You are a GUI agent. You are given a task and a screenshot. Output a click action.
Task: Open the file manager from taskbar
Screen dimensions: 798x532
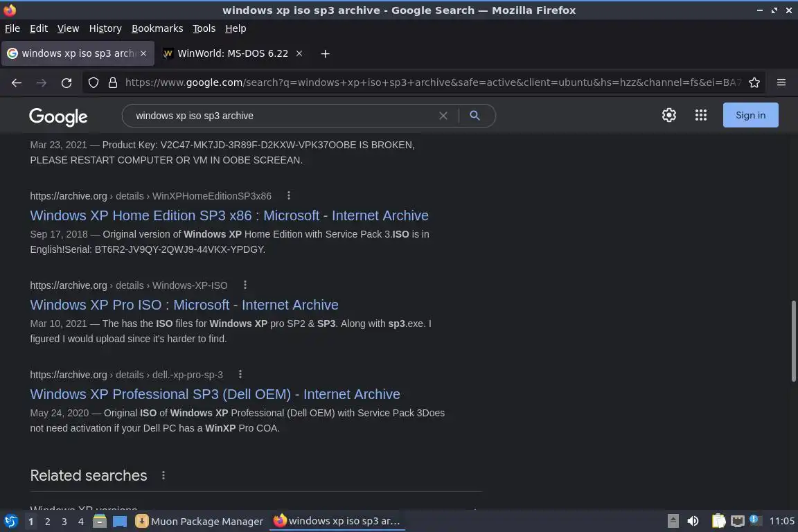point(100,521)
